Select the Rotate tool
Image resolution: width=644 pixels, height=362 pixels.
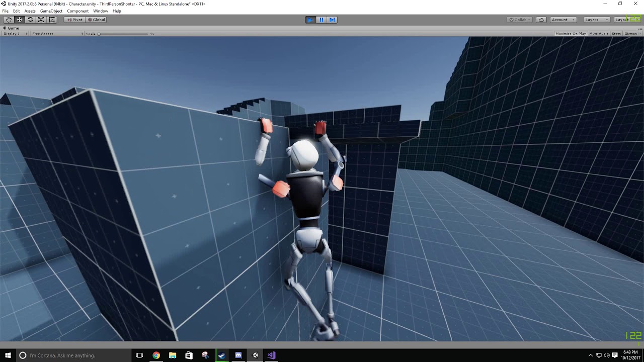pos(30,20)
